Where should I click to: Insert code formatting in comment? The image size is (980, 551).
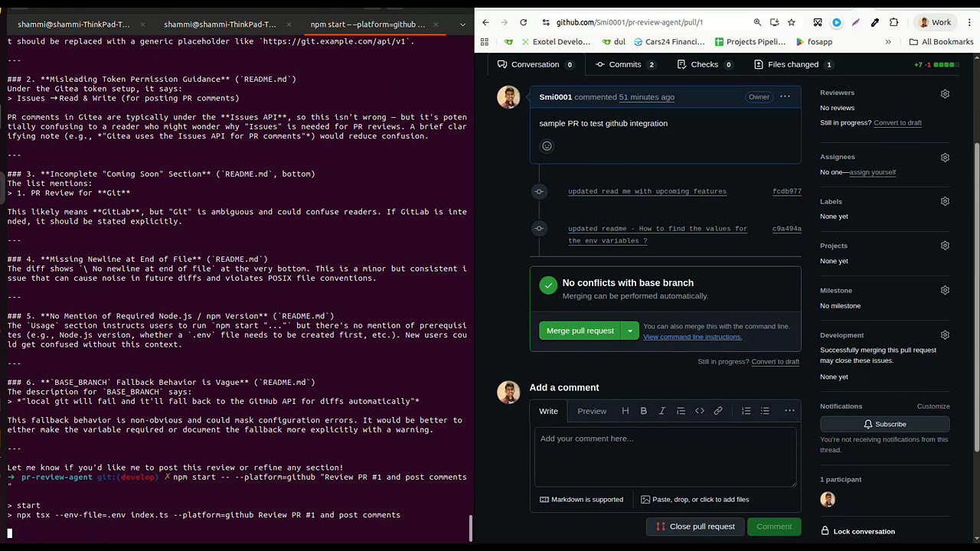tap(699, 411)
